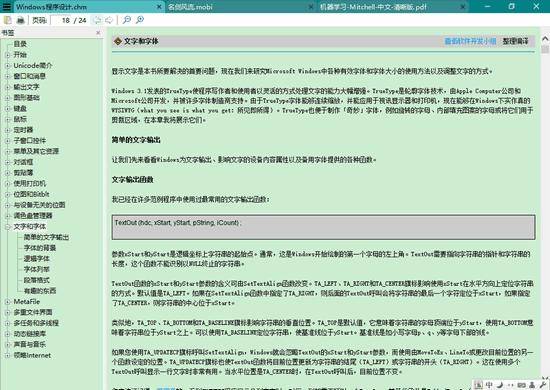Click the zoom in magnifier
The height and width of the screenshot is (390, 550).
click(140, 20)
